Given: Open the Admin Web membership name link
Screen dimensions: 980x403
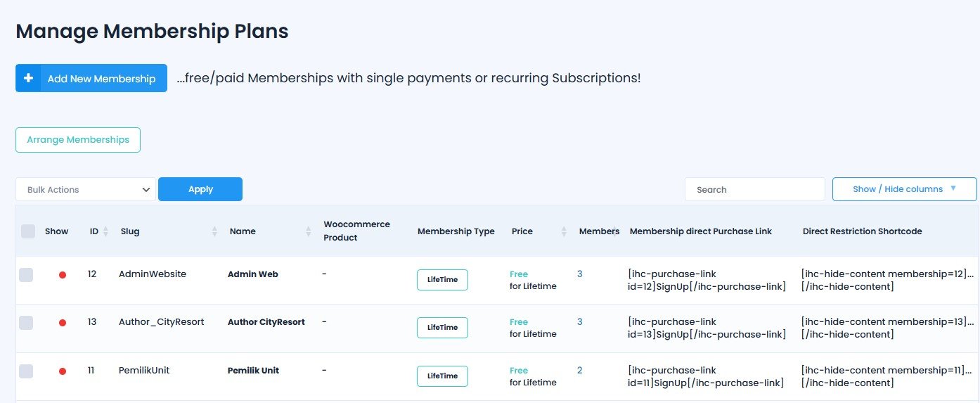Looking at the screenshot, I should [253, 274].
